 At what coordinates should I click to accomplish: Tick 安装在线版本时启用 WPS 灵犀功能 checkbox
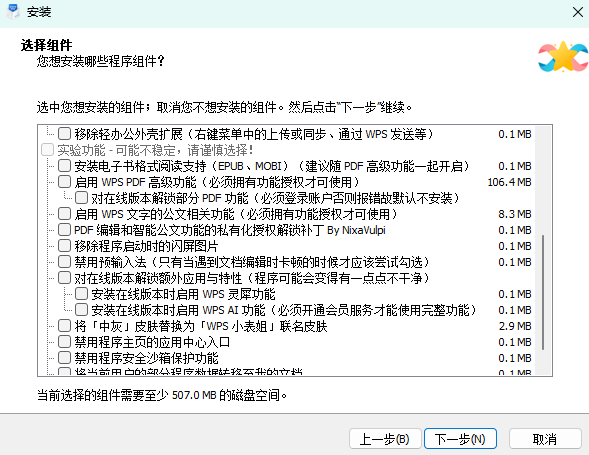[x=81, y=294]
